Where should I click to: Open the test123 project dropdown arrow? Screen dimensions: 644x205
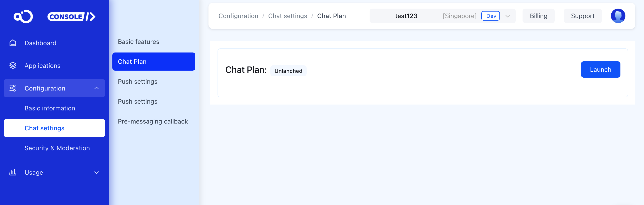pyautogui.click(x=508, y=16)
